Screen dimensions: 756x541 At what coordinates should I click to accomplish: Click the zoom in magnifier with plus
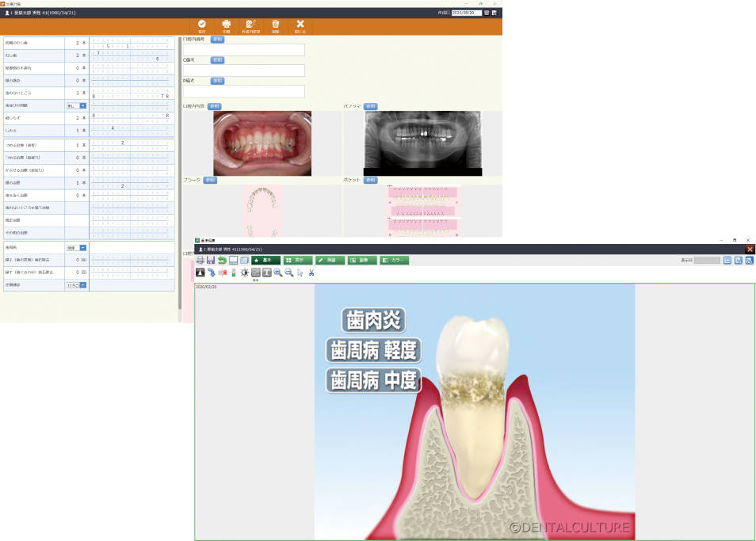[278, 272]
